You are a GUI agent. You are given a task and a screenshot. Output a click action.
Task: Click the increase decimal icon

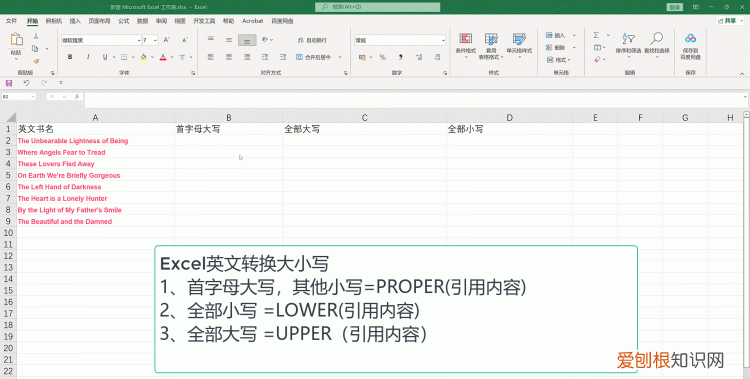419,57
